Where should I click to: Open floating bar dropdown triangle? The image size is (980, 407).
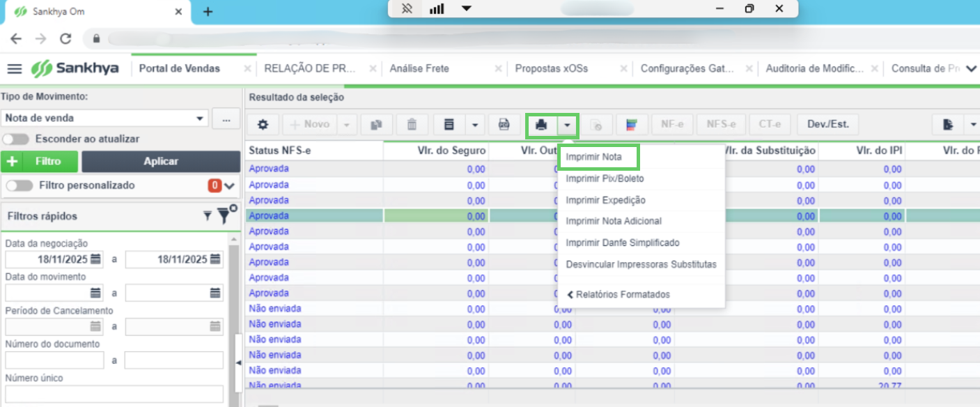(x=466, y=9)
